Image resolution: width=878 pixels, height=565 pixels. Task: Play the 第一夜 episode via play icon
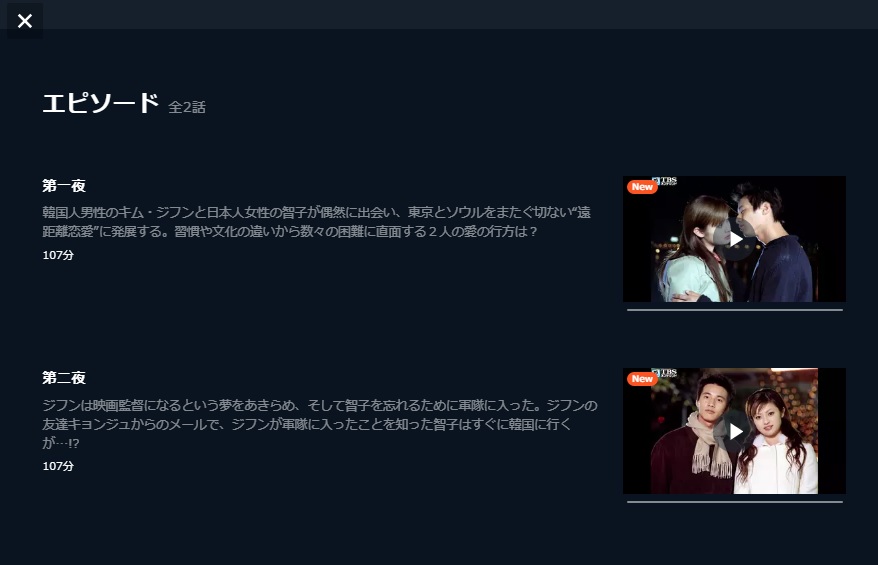tap(735, 240)
